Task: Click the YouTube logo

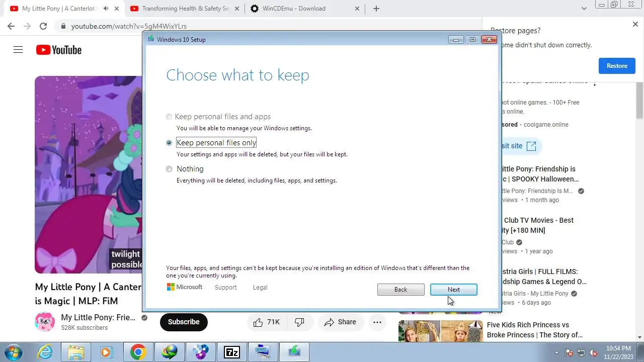Action: click(x=58, y=50)
